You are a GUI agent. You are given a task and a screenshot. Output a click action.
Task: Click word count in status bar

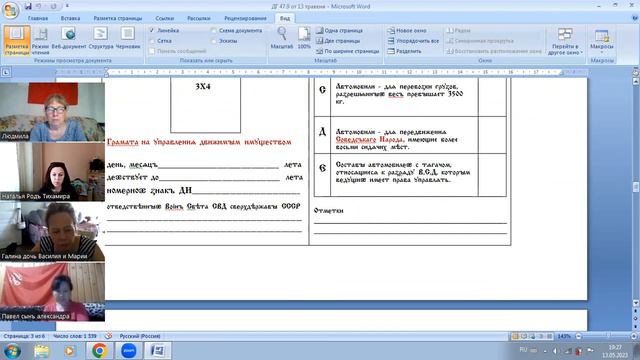click(75, 336)
